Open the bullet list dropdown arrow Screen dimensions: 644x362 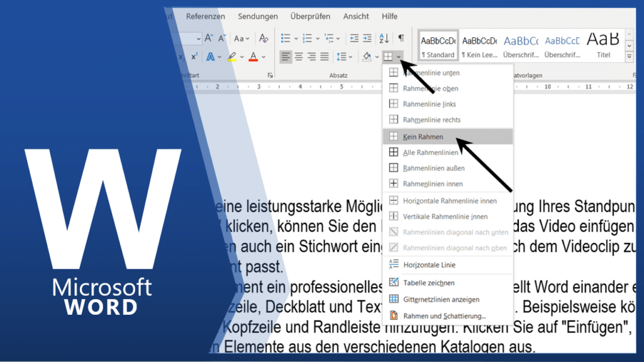coord(296,38)
